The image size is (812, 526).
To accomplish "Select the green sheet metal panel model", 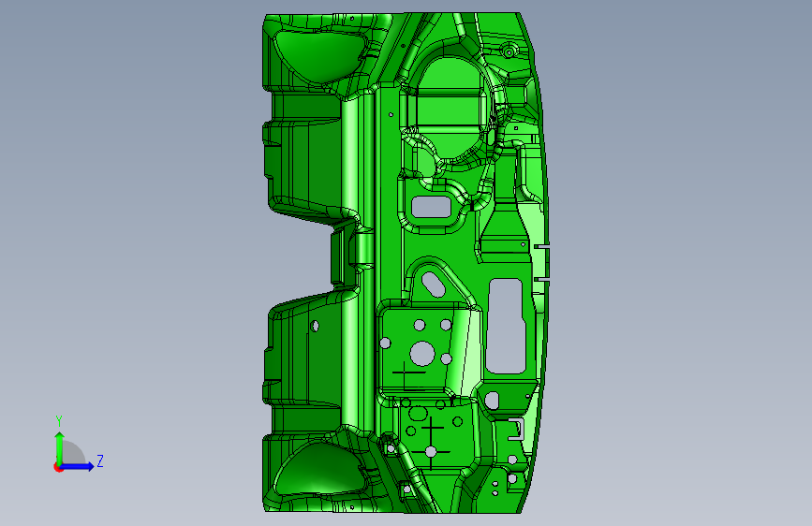I will click(406, 263).
